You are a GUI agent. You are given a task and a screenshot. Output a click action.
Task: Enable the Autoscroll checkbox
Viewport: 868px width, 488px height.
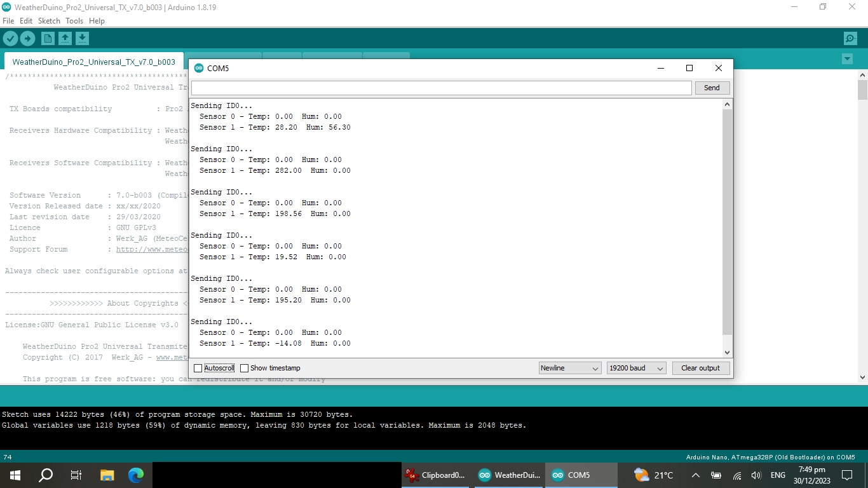pyautogui.click(x=198, y=369)
